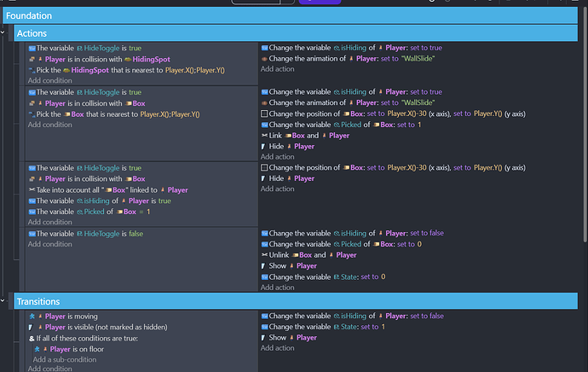Click 'Add action' below 'State: set to 0'

pos(278,288)
